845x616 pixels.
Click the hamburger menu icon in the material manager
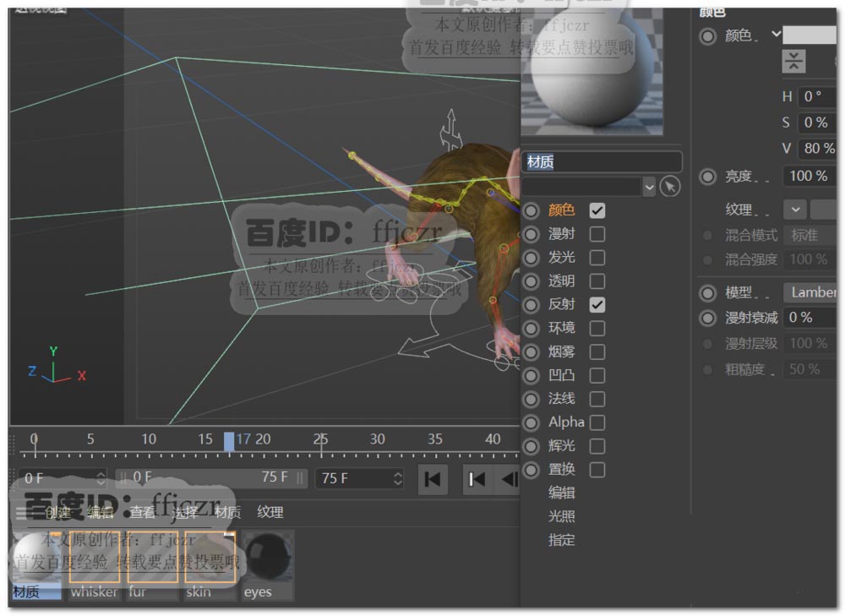[x=22, y=512]
